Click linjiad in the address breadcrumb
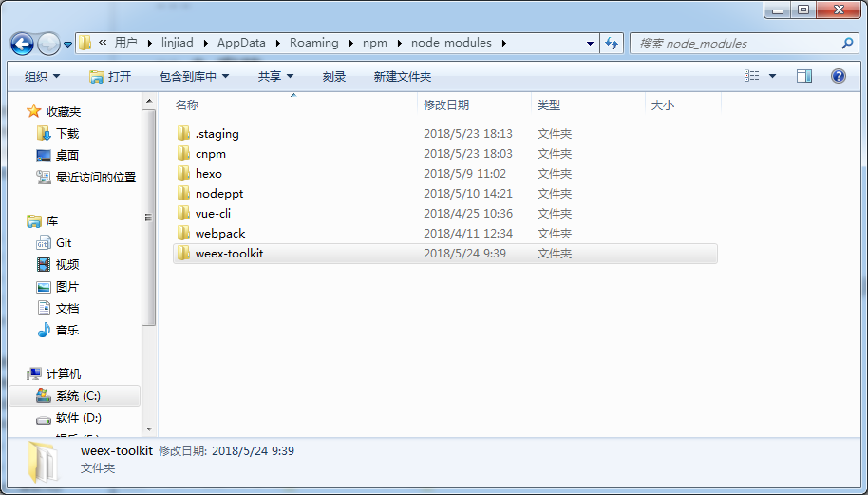 pos(178,43)
